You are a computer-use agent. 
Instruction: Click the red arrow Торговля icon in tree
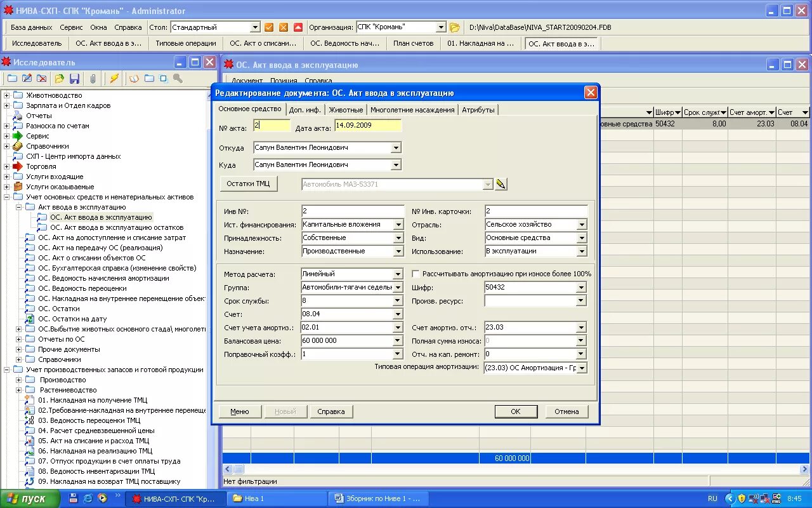18,166
